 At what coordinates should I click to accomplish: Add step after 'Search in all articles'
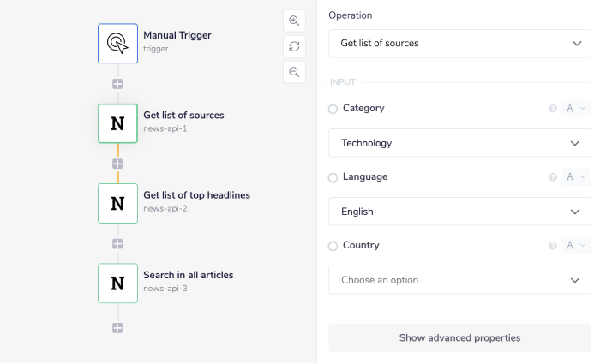pos(117,328)
